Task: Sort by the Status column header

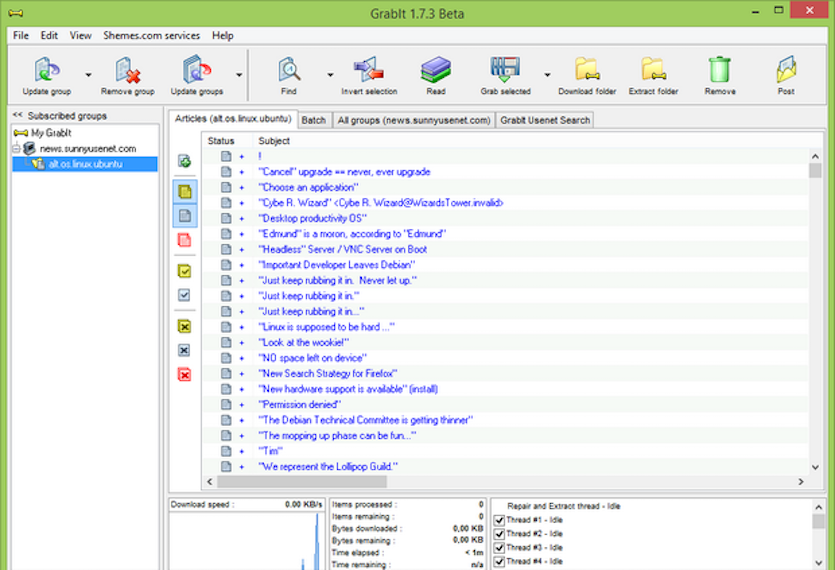Action: click(221, 141)
